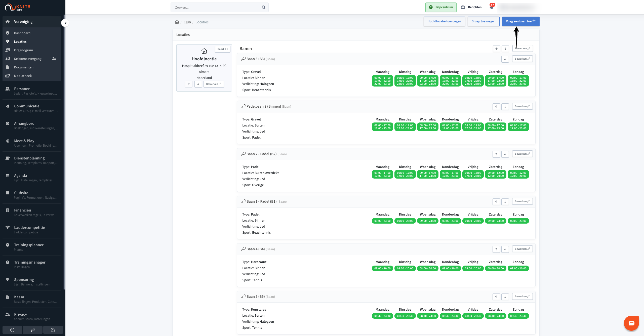Move Baan 2 - Padel (B2) up

coord(496,154)
